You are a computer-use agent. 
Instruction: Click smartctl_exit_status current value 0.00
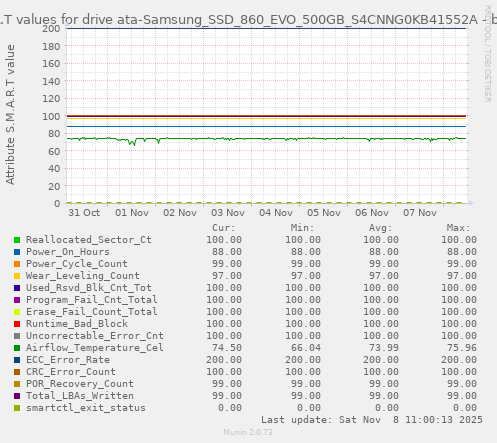coord(230,408)
